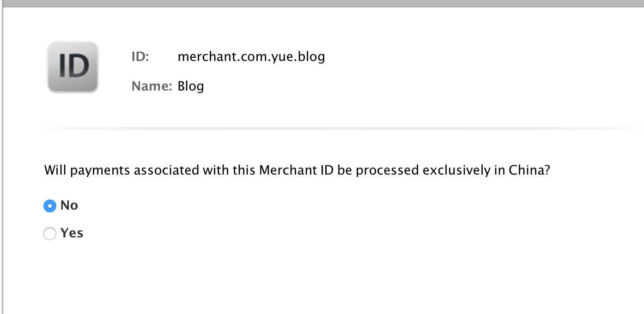Click the word "Will" starting the question

55,170
